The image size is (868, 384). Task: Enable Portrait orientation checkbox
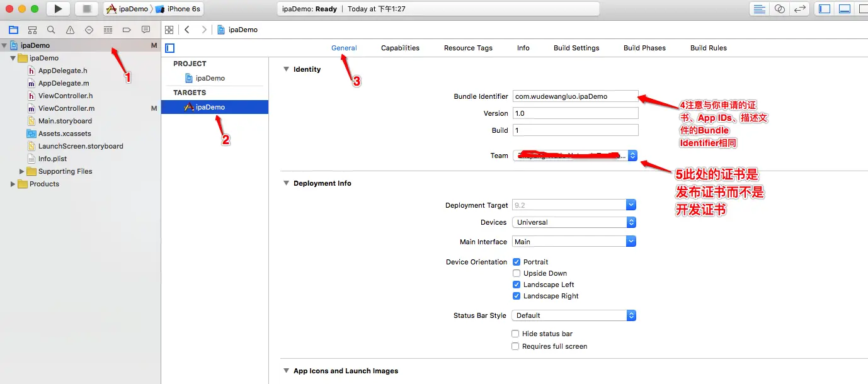(517, 262)
